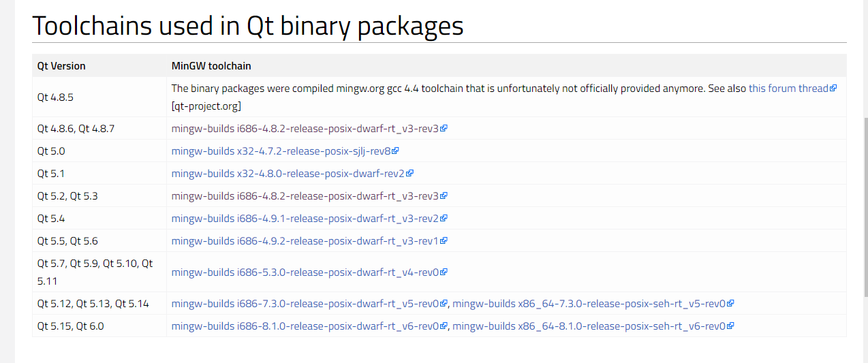
Task: Open mingw-builds x32-4.8.0-release-posix-dwarf-rev2 link
Action: tap(288, 174)
